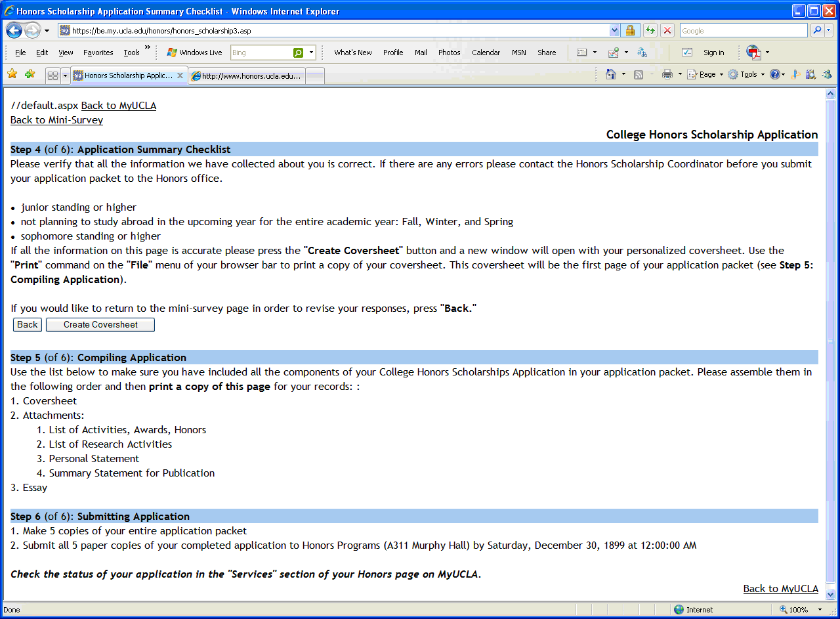Click the Stop loading red X icon
Image resolution: width=840 pixels, height=619 pixels.
(x=667, y=30)
